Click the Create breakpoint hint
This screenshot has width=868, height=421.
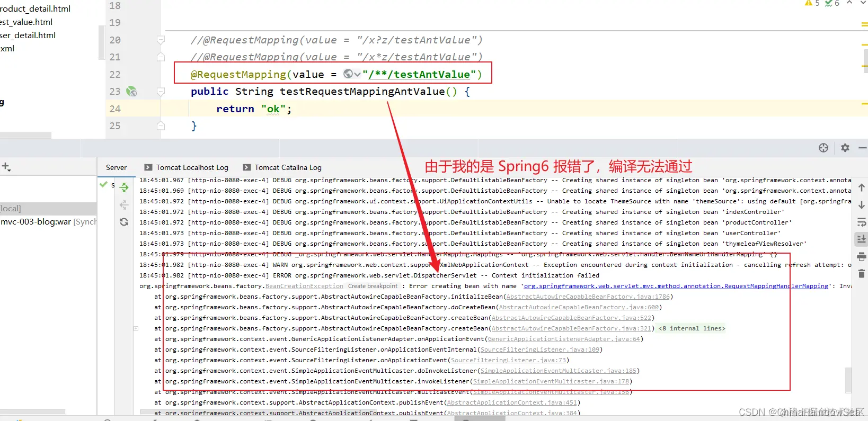tap(373, 286)
